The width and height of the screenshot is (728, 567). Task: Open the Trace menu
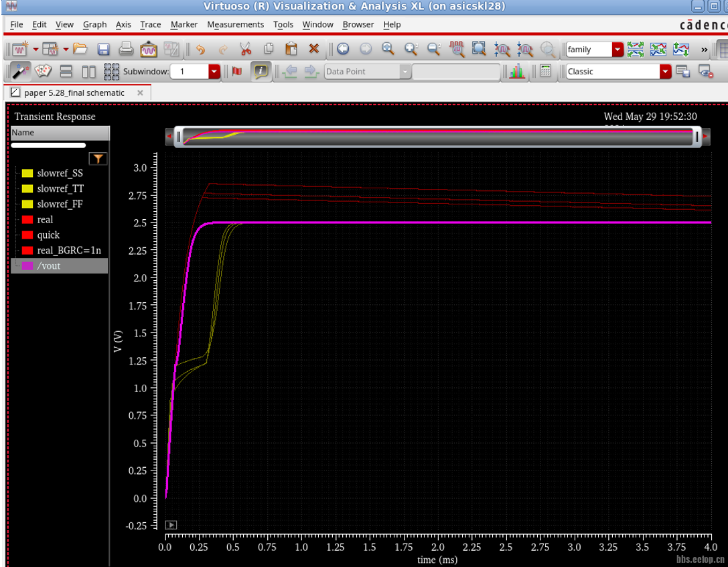pyautogui.click(x=151, y=25)
